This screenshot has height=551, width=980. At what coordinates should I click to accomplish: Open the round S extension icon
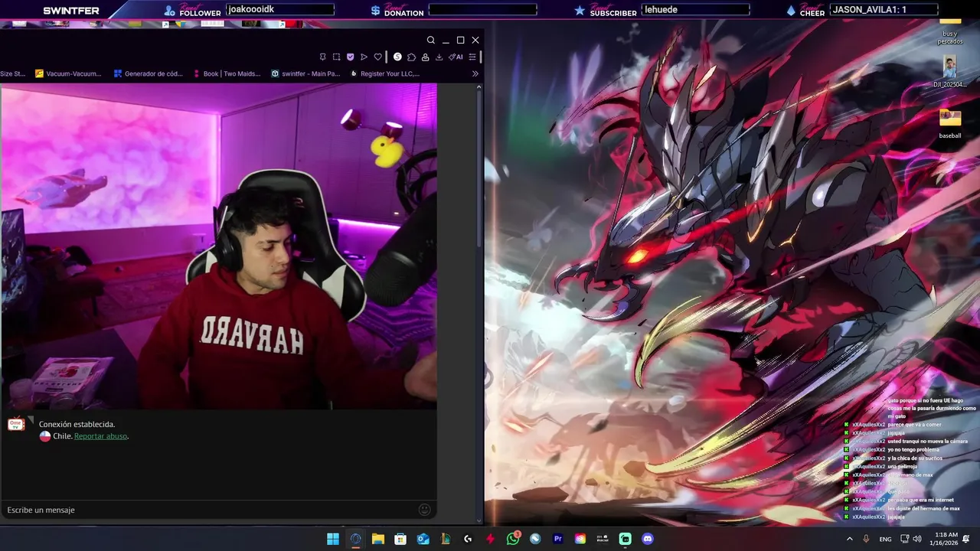(397, 57)
